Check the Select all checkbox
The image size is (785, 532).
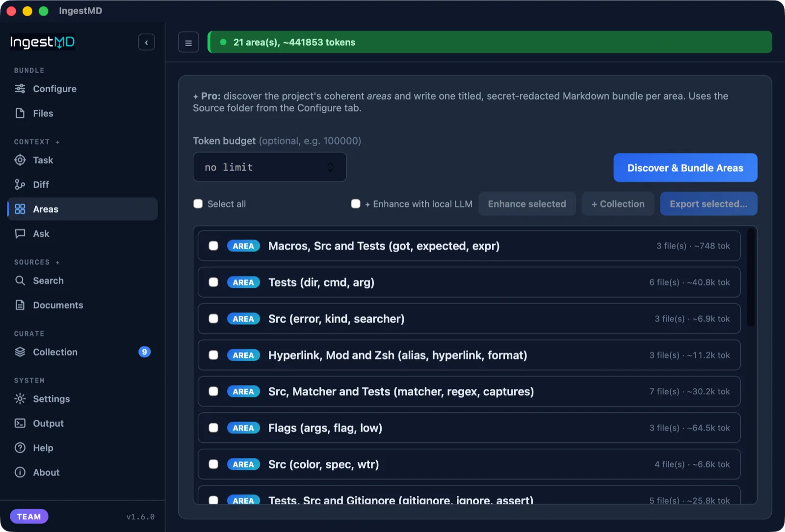(x=198, y=204)
